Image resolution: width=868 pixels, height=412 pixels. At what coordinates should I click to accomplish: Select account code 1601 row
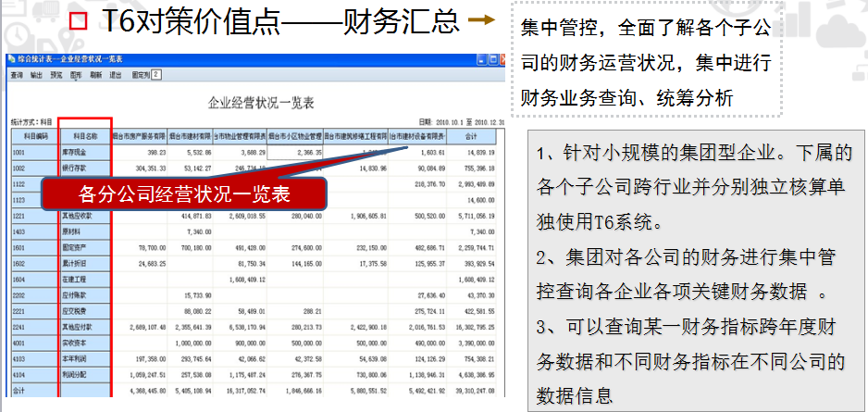pos(35,248)
